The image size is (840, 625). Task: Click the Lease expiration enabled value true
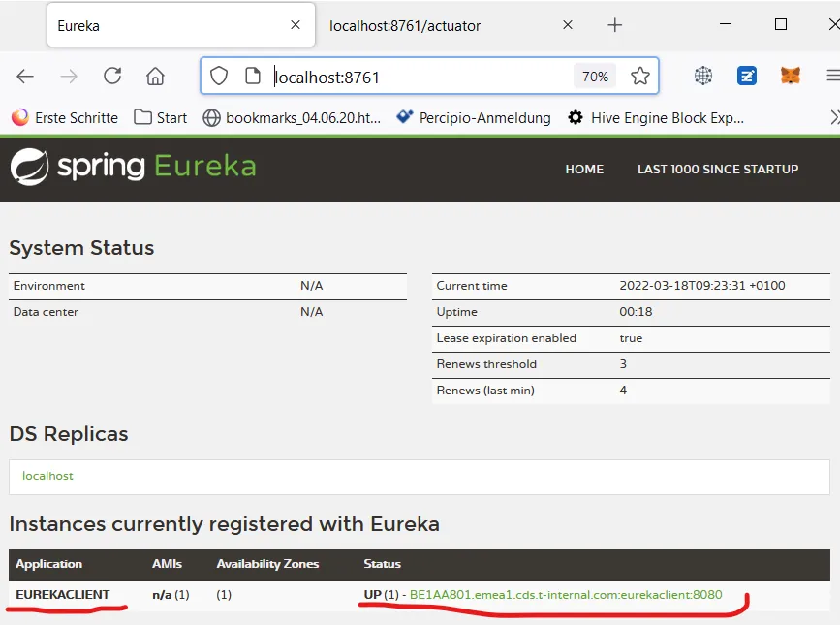pyautogui.click(x=631, y=338)
